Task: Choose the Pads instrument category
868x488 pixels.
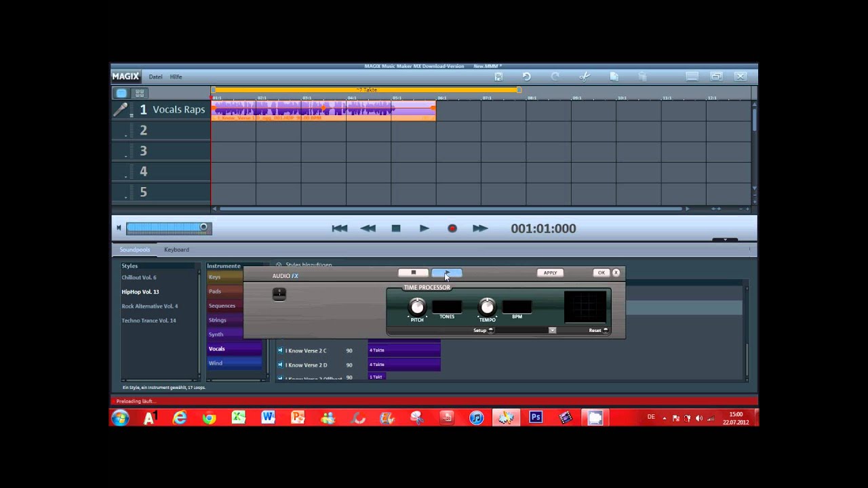Action: pos(224,291)
